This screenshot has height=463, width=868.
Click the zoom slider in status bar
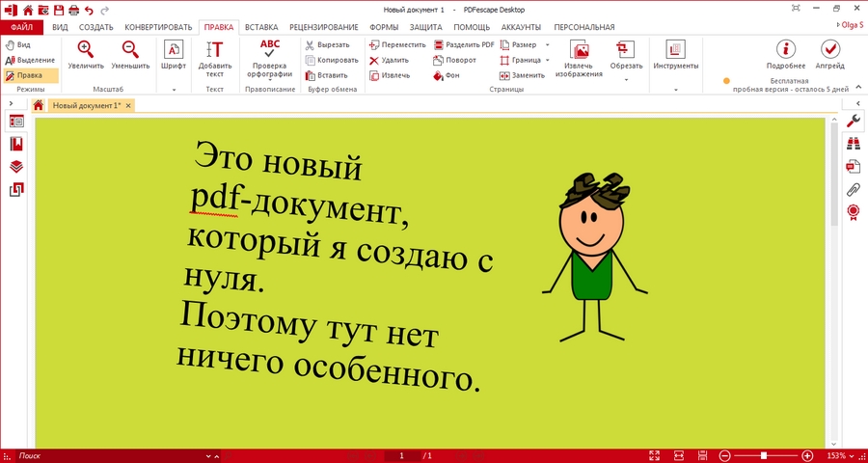(x=763, y=455)
